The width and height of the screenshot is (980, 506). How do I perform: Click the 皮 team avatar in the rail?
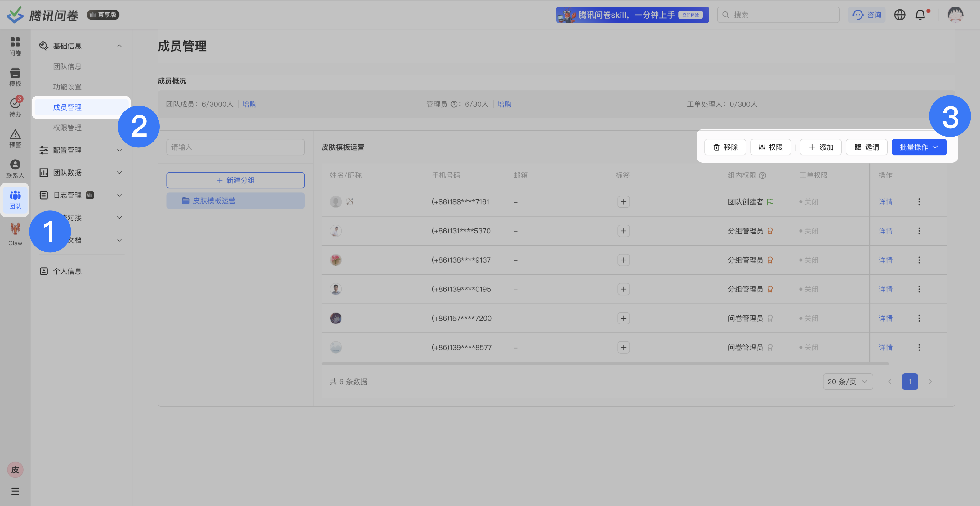(15, 469)
